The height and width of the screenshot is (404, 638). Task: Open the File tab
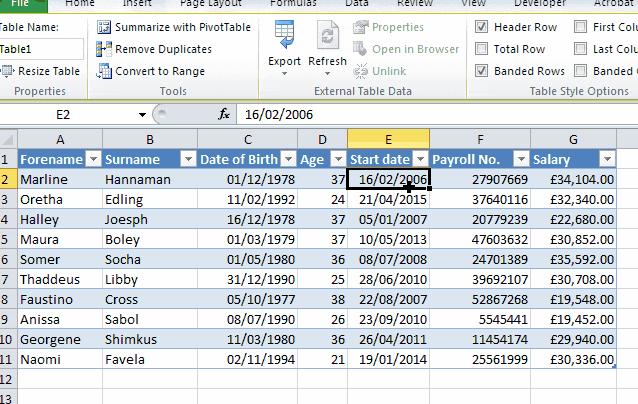(x=22, y=4)
